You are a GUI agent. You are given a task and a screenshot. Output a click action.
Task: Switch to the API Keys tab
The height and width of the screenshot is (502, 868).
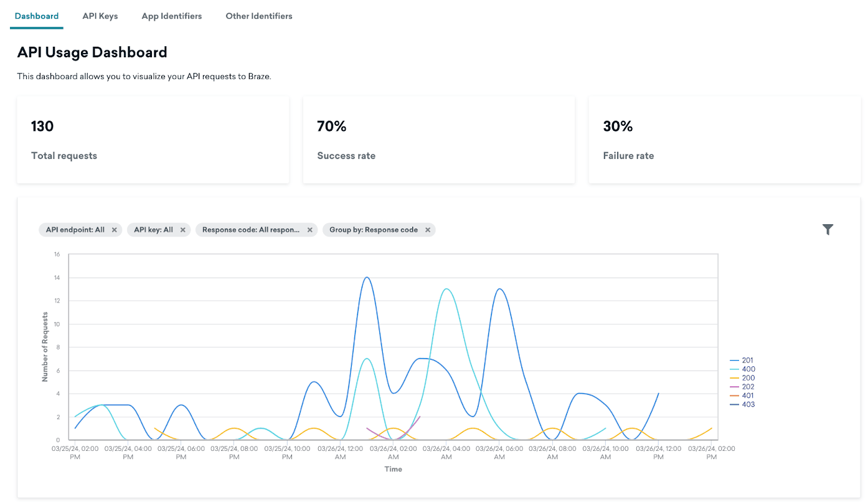pyautogui.click(x=100, y=16)
